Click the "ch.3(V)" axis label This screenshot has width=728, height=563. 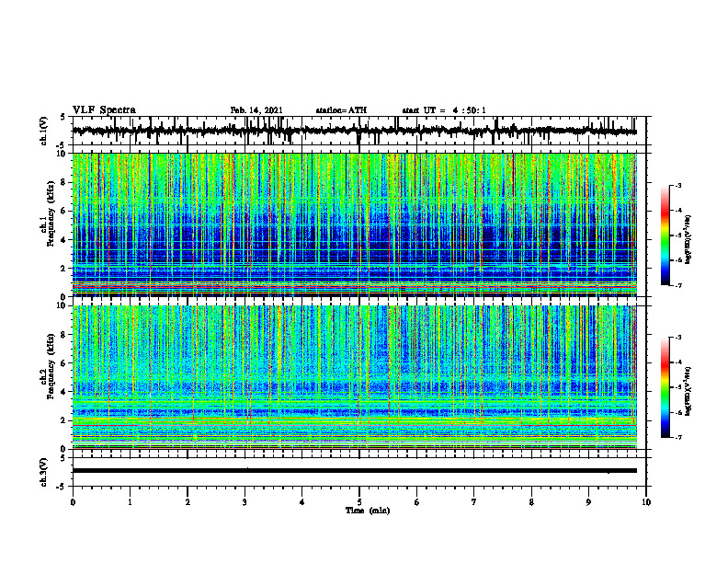tap(44, 473)
